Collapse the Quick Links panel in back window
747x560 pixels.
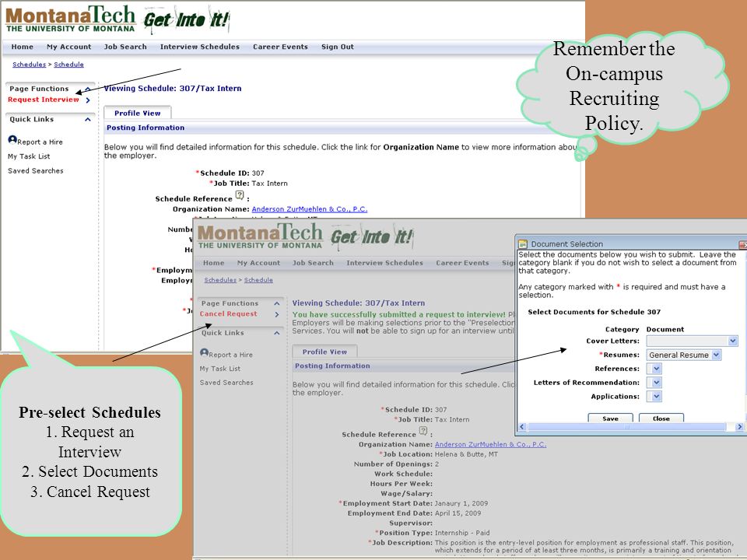point(88,120)
